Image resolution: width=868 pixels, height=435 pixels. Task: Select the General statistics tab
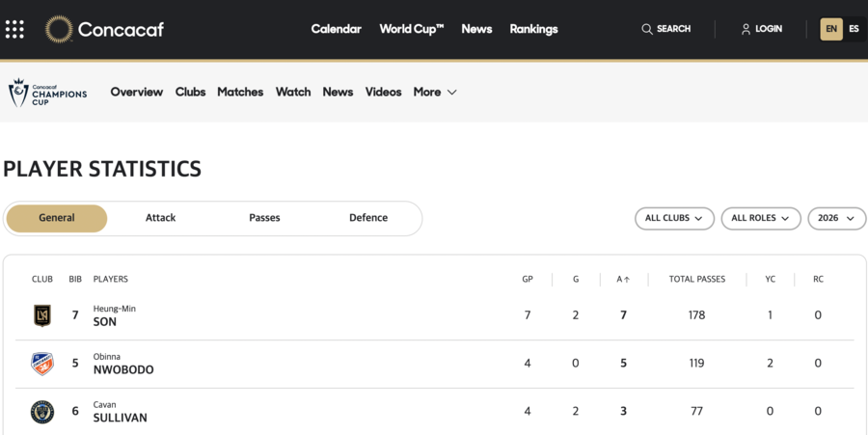57,218
